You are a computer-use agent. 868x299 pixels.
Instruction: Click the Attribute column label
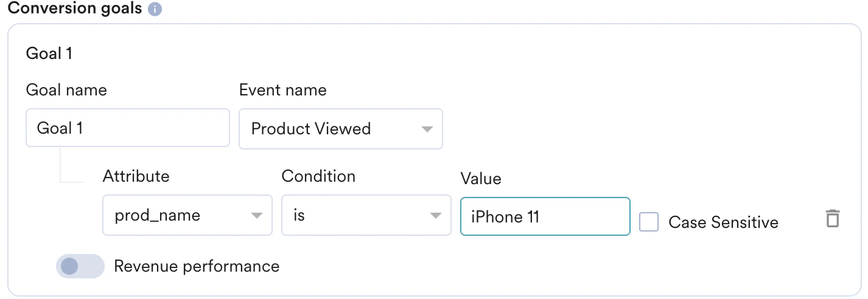[136, 176]
